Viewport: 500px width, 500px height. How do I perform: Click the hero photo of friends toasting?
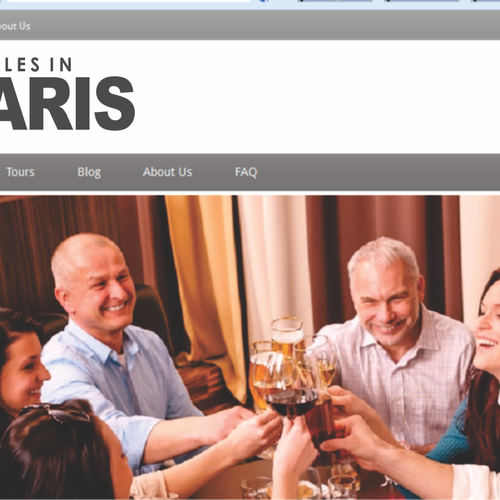pyautogui.click(x=250, y=347)
